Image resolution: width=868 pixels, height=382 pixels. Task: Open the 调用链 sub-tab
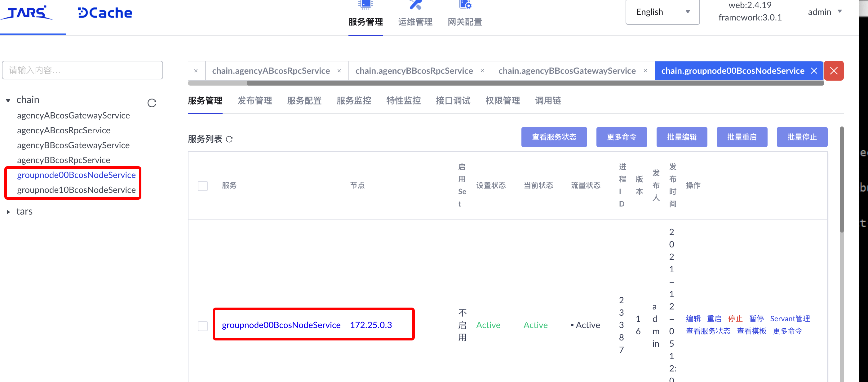tap(548, 100)
